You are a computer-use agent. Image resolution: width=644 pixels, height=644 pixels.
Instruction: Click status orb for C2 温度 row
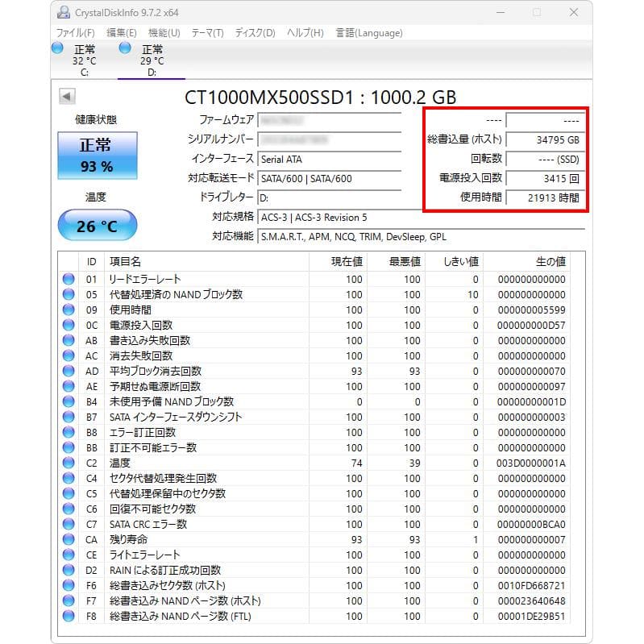(x=69, y=463)
